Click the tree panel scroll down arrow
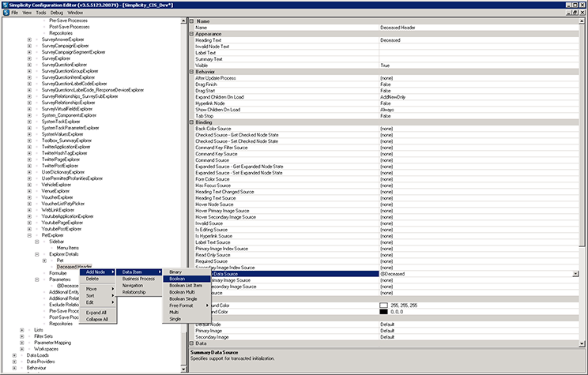 coord(183,369)
